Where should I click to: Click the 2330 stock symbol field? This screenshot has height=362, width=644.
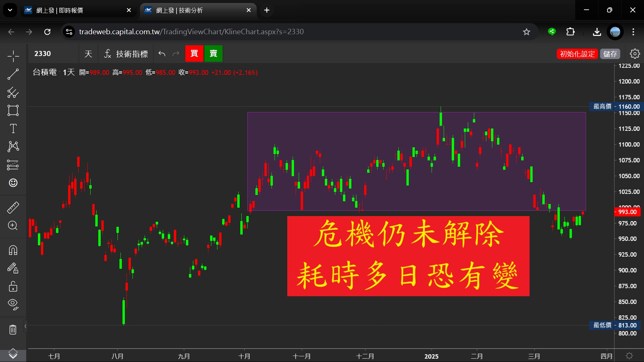53,54
